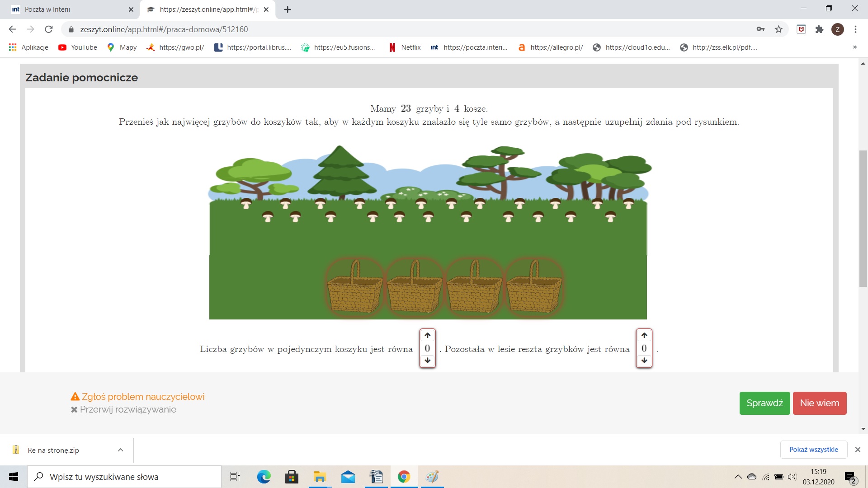Open Chrome from the Windows taskbar
Viewport: 868px width, 488px height.
(404, 477)
